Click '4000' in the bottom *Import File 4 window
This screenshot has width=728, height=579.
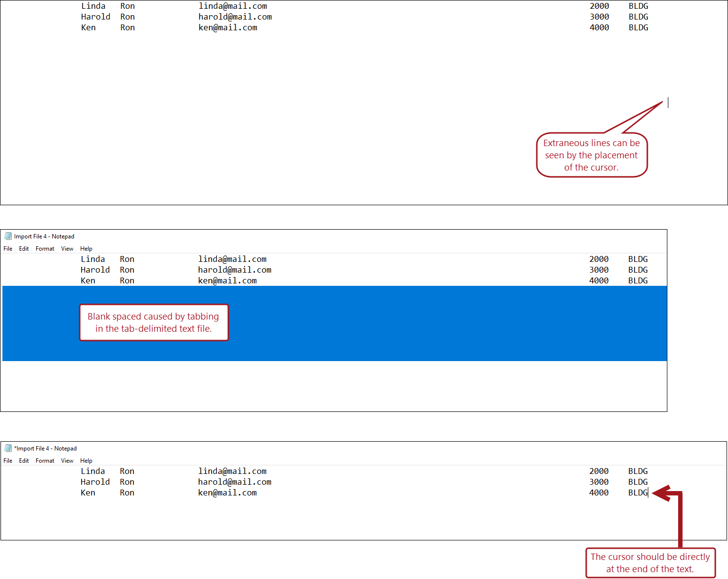[599, 493]
